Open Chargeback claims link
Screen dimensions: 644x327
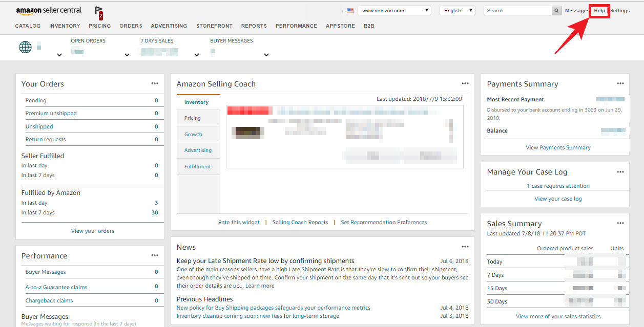tap(49, 300)
